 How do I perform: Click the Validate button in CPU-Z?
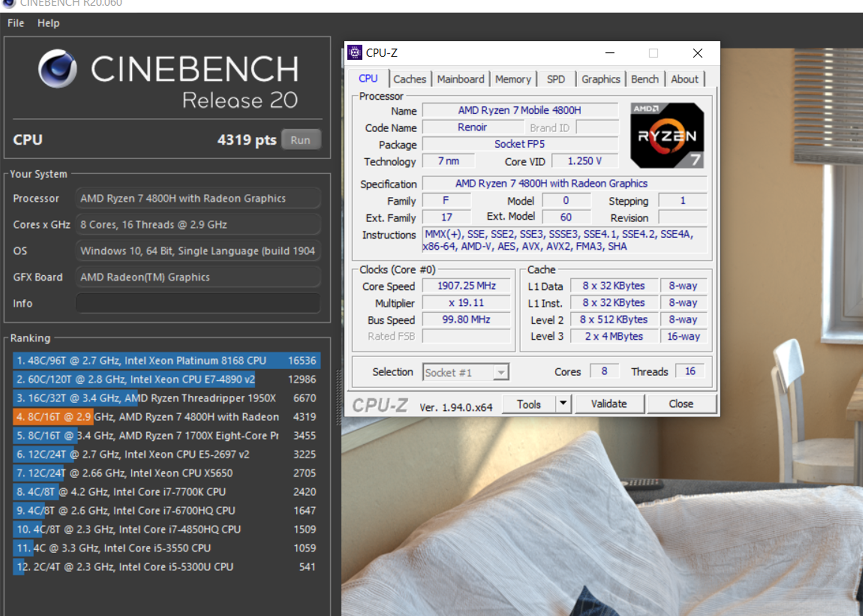click(x=609, y=403)
